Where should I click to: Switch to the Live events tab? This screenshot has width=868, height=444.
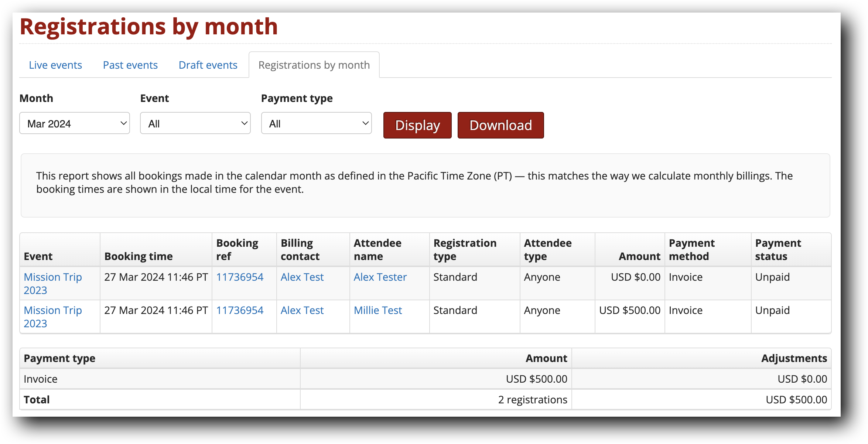click(55, 65)
